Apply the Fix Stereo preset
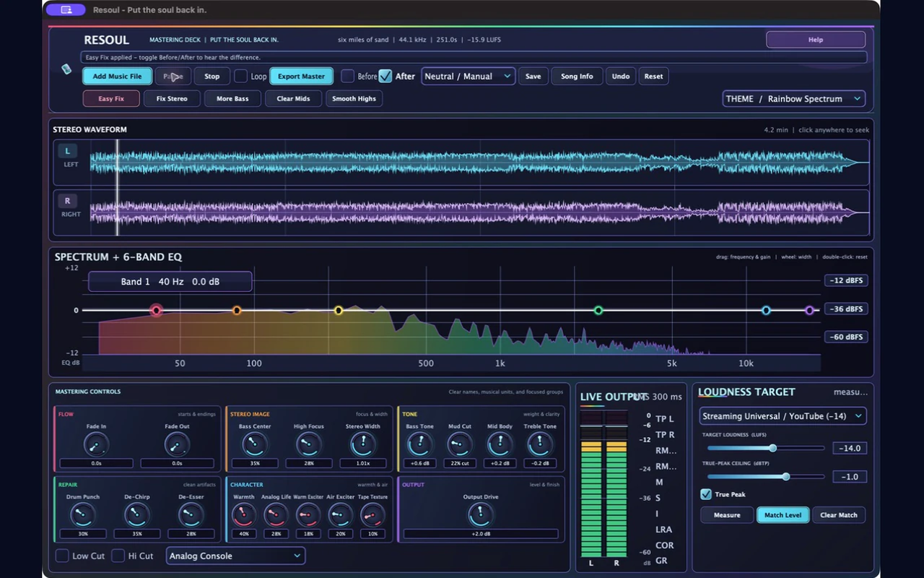924x578 pixels. coord(172,99)
